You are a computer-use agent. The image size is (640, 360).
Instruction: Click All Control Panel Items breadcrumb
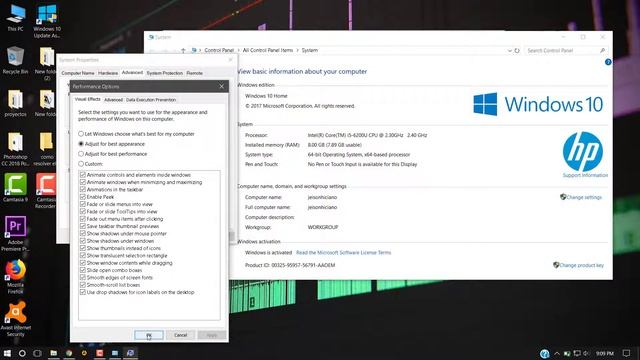tap(268, 50)
